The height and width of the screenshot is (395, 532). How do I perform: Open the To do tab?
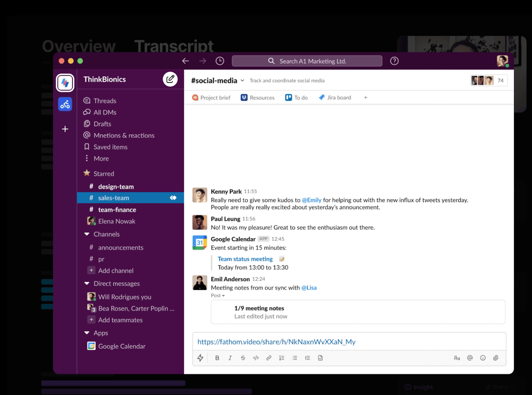pos(296,98)
